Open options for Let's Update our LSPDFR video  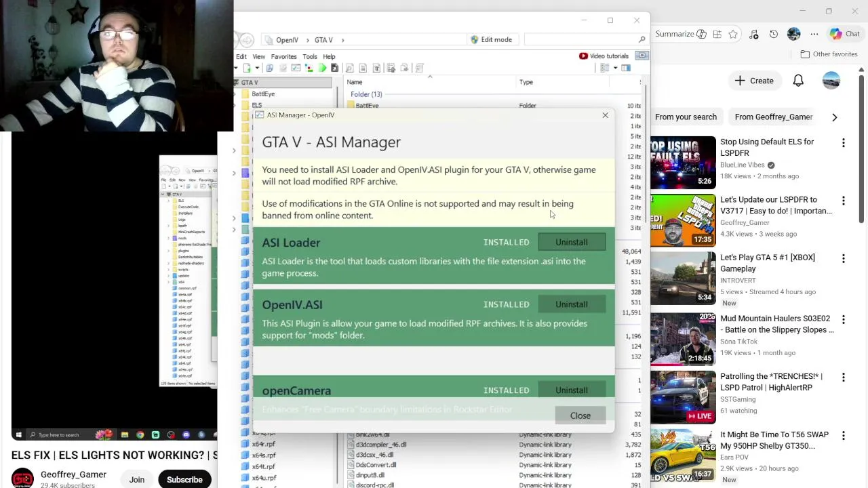pos(843,201)
